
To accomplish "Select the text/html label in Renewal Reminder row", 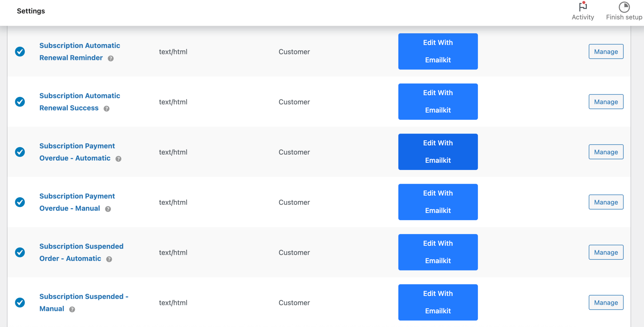I will (173, 52).
